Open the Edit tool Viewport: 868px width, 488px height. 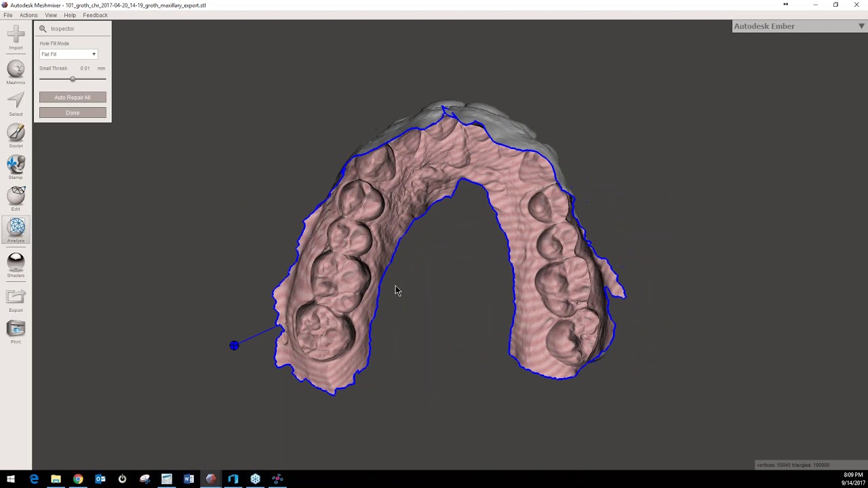[x=16, y=199]
